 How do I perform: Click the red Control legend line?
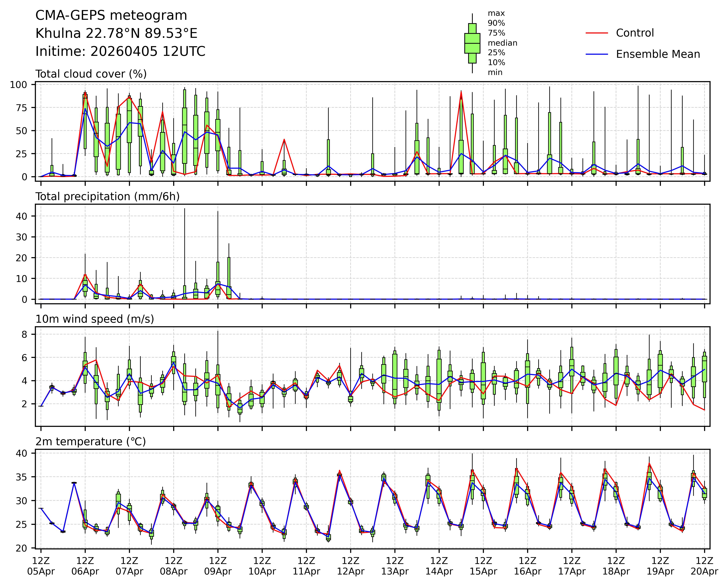pyautogui.click(x=597, y=33)
